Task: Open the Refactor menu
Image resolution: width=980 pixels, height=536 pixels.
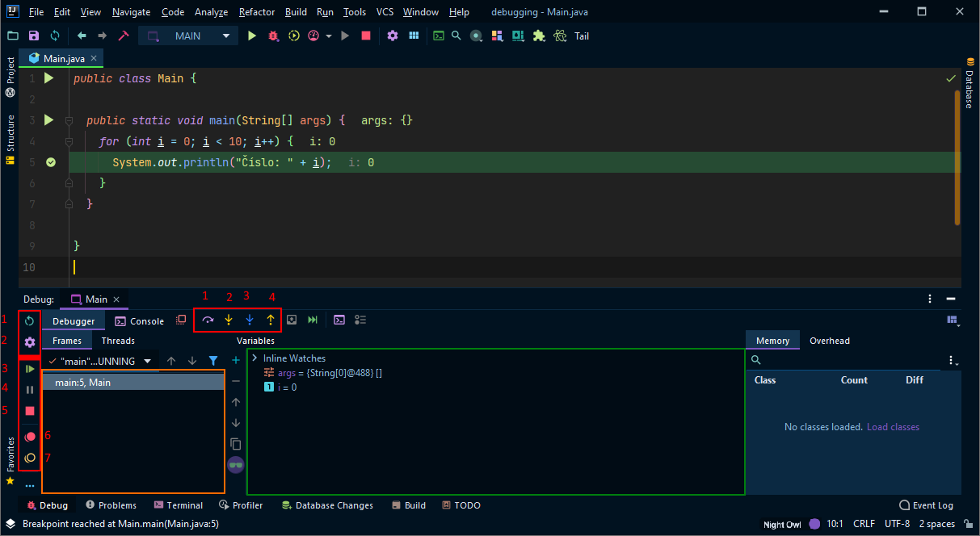Action: pos(256,11)
